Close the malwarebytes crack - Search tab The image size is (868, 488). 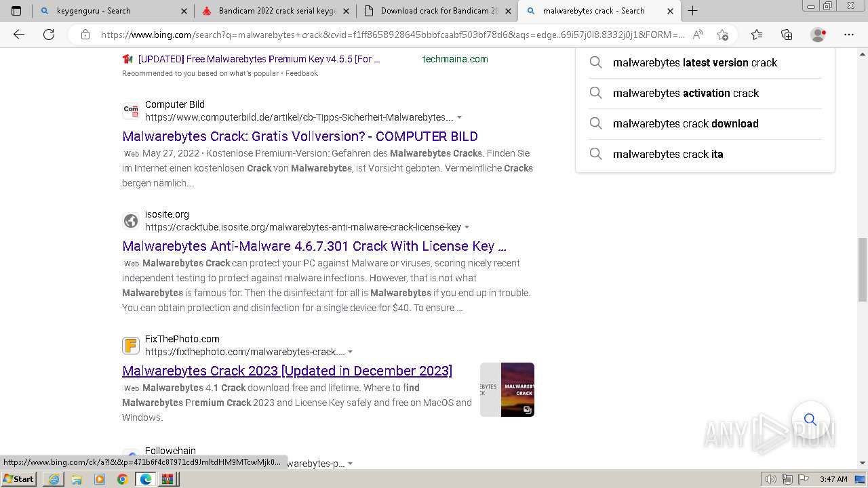670,11
